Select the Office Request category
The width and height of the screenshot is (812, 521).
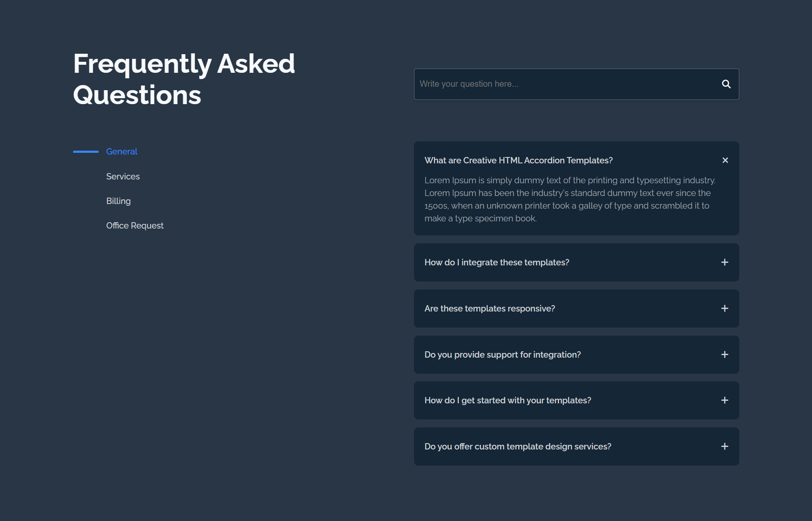coord(134,226)
